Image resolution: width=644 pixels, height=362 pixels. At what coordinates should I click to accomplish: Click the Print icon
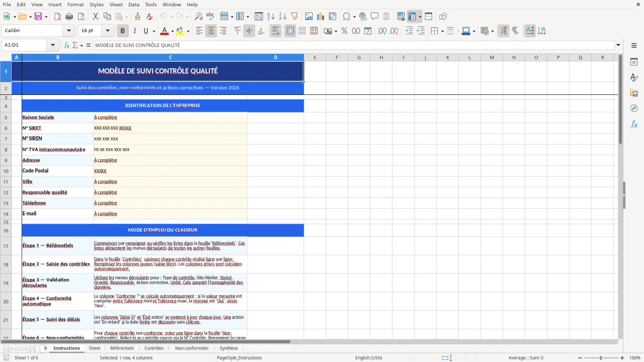69,17
